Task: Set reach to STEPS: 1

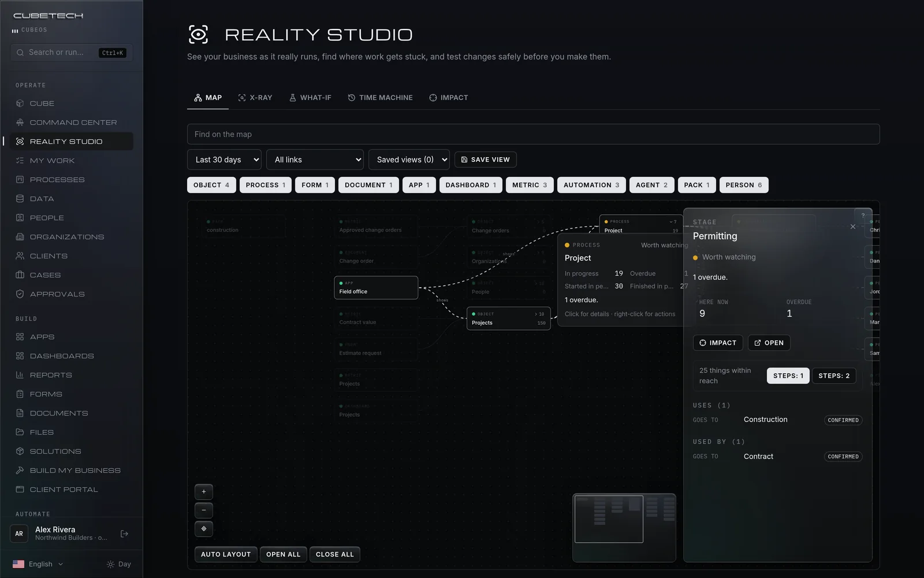Action: coord(788,376)
